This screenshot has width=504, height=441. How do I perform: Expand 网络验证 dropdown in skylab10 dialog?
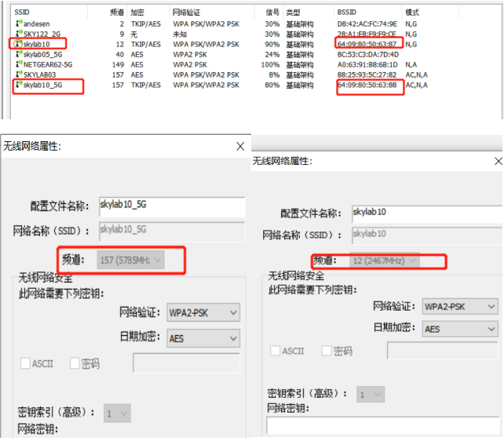pyautogui.click(x=460, y=307)
